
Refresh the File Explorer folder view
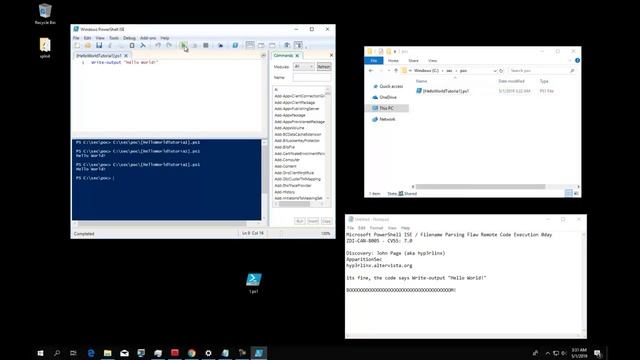click(x=501, y=71)
